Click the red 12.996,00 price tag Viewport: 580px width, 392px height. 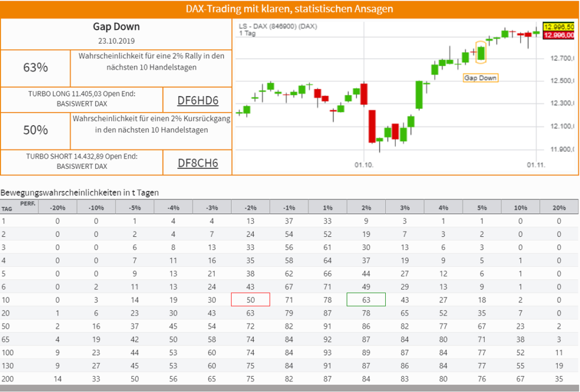tap(558, 35)
